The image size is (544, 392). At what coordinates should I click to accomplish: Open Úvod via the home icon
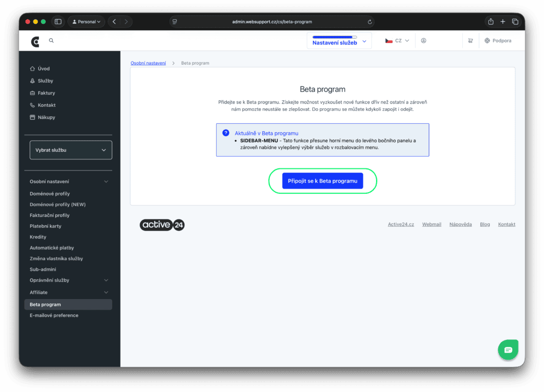click(32, 68)
